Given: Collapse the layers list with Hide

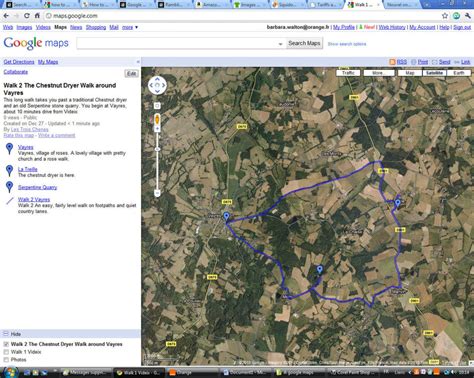Looking at the screenshot, I should click(x=16, y=334).
